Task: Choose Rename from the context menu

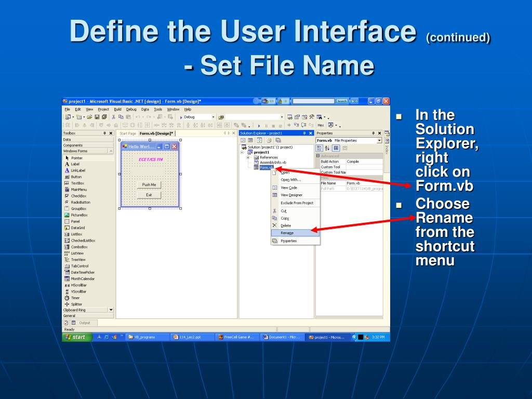Action: click(295, 233)
